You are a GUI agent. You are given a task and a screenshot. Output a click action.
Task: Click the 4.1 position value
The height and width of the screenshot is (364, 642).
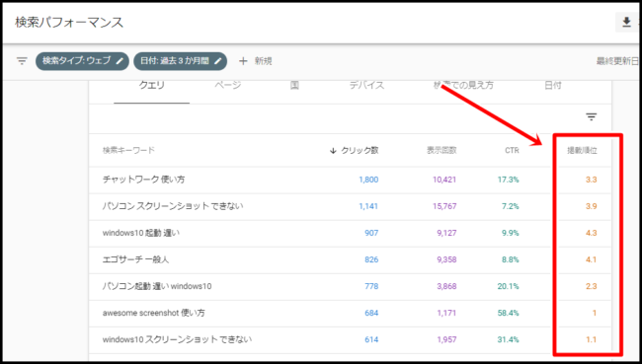click(x=592, y=259)
